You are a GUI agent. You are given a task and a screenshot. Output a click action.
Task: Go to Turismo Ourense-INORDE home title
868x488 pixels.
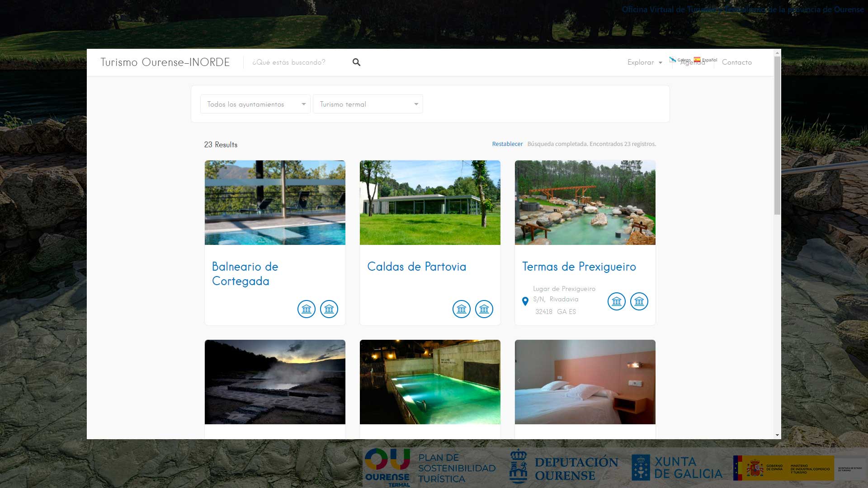point(165,62)
